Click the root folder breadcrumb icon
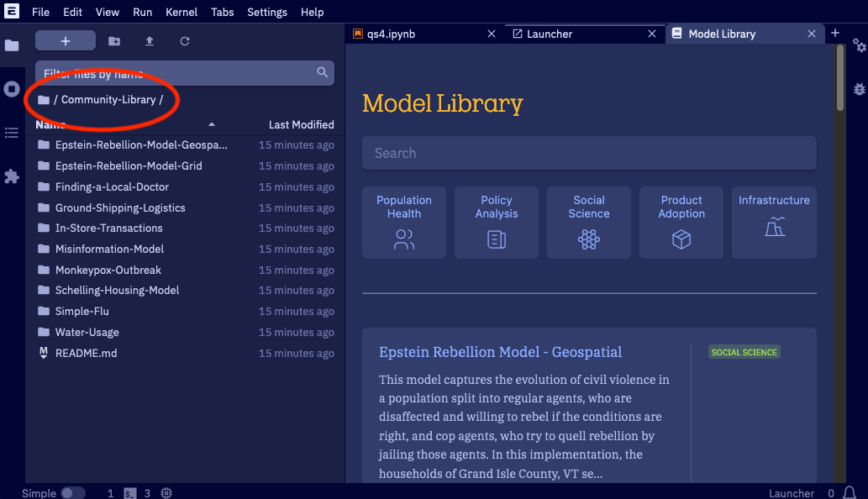Viewport: 868px width, 499px height. 44,100
